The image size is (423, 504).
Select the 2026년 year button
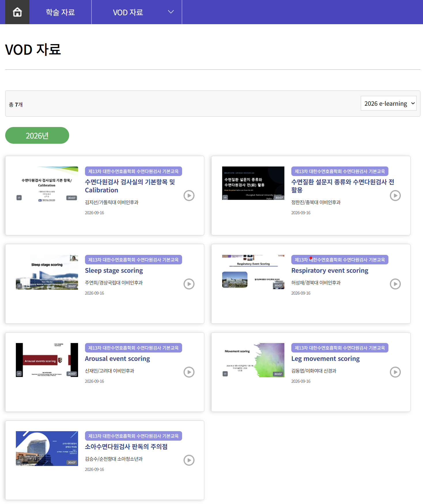tap(37, 135)
